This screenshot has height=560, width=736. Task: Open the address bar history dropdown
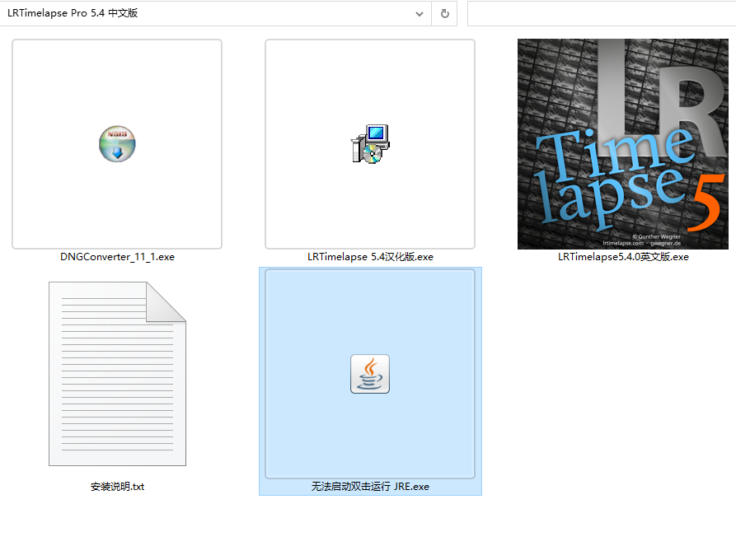coord(420,14)
